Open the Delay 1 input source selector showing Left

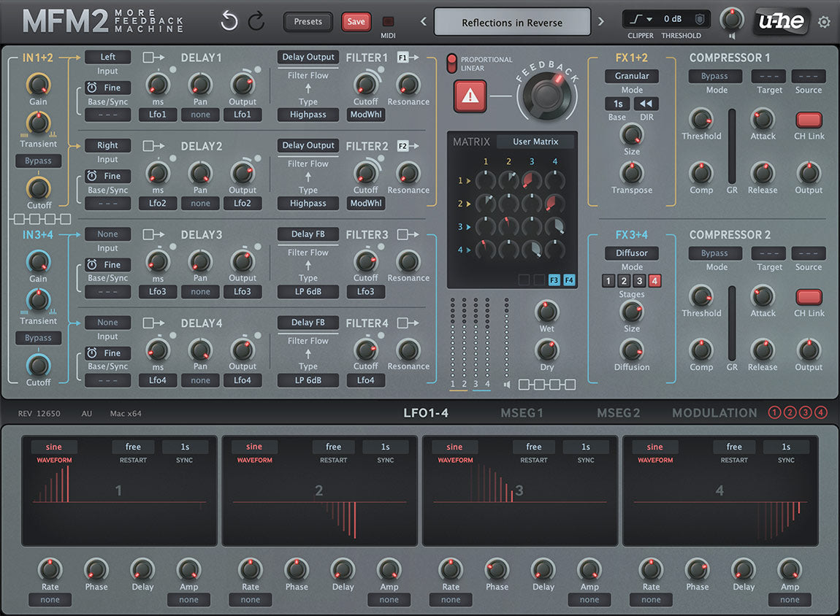[107, 56]
